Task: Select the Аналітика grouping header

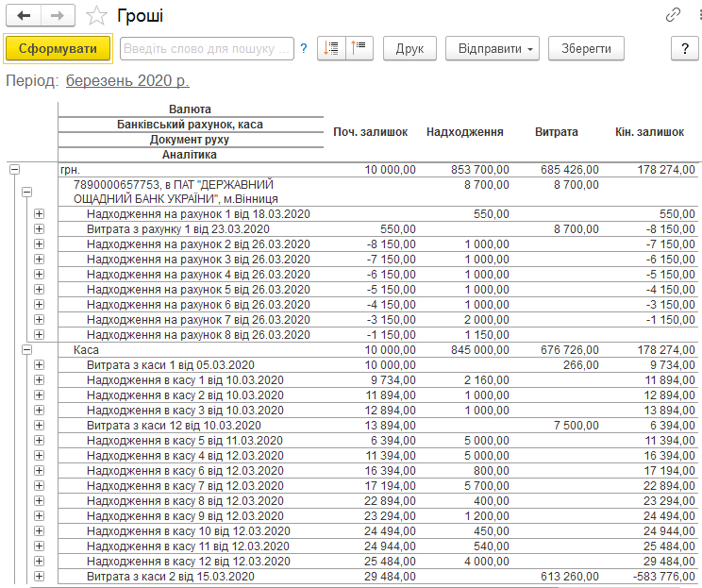Action: (190, 155)
